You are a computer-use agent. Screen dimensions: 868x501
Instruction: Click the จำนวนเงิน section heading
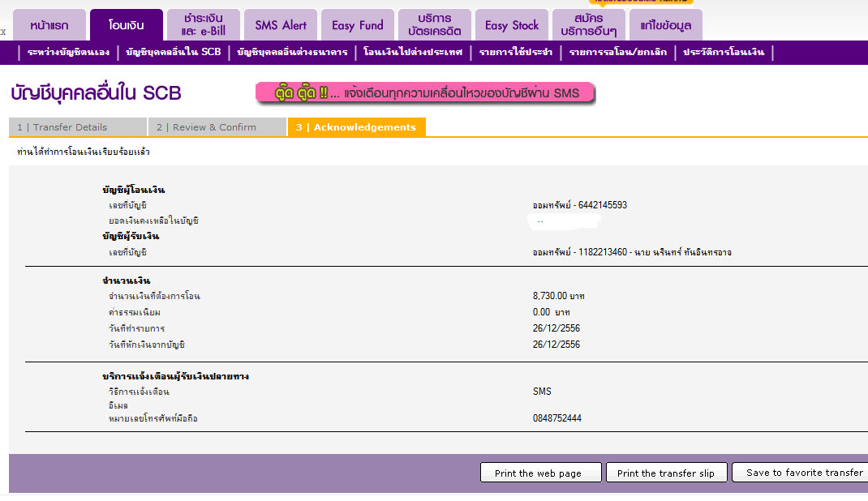tap(127, 280)
